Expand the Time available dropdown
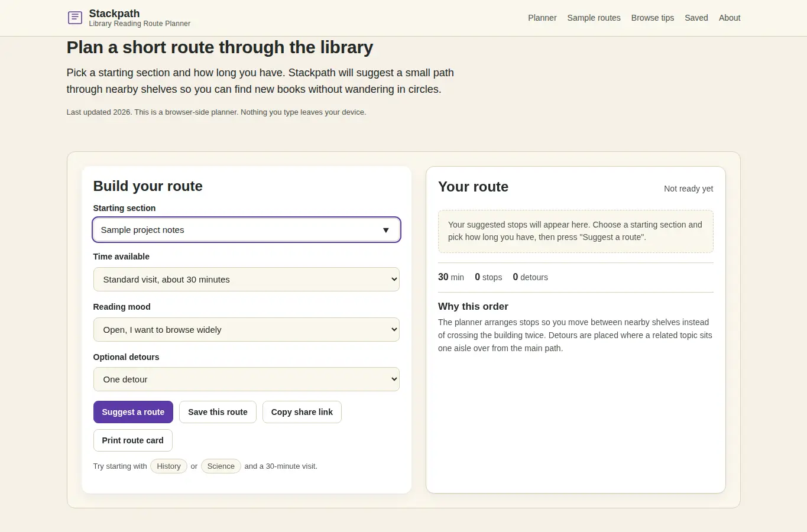The image size is (807, 532). point(247,280)
